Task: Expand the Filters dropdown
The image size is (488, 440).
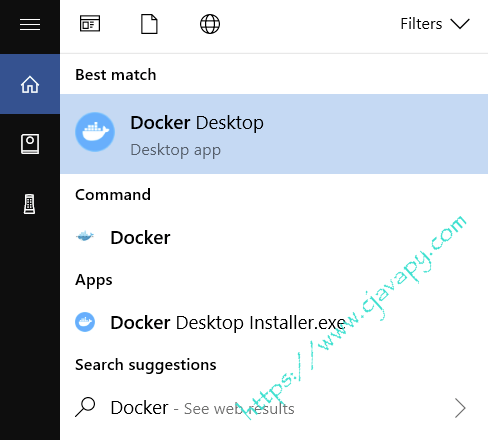Action: pyautogui.click(x=435, y=24)
